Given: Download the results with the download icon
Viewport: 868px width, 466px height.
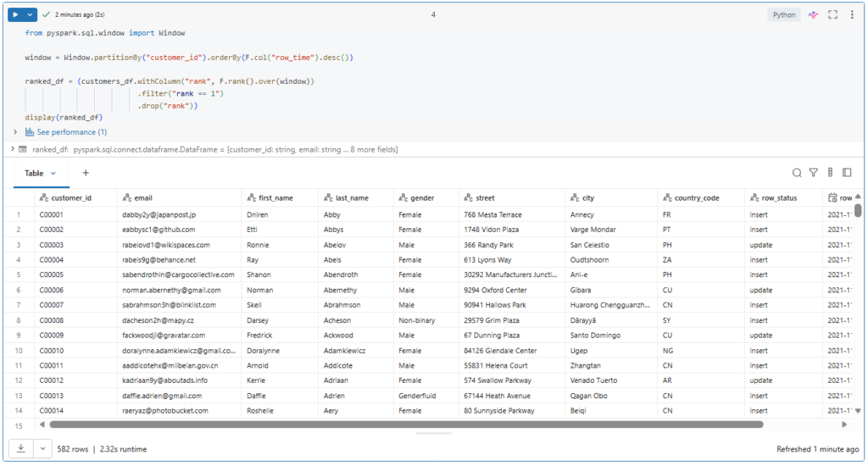Looking at the screenshot, I should click(19, 448).
